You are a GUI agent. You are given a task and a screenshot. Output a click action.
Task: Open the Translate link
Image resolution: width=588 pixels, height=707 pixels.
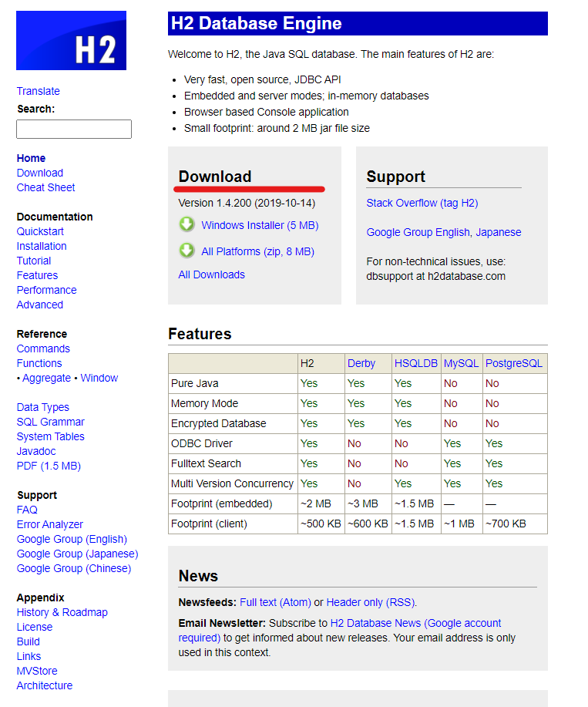pos(39,91)
